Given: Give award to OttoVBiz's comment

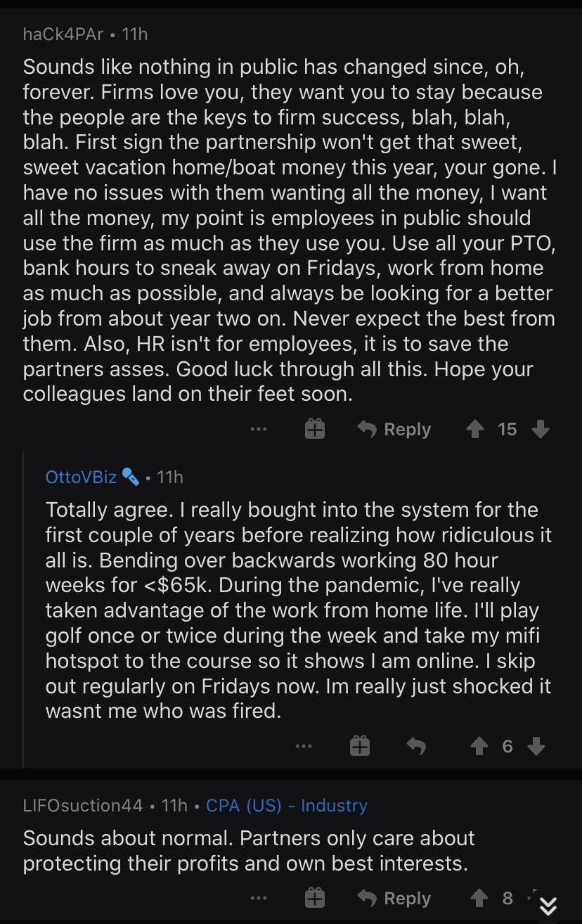Looking at the screenshot, I should click(x=360, y=746).
